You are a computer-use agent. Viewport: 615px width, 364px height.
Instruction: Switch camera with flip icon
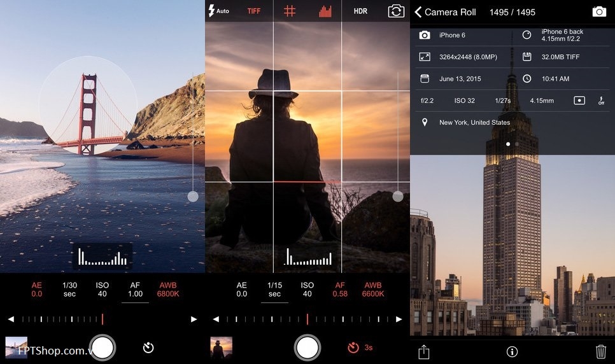click(396, 11)
